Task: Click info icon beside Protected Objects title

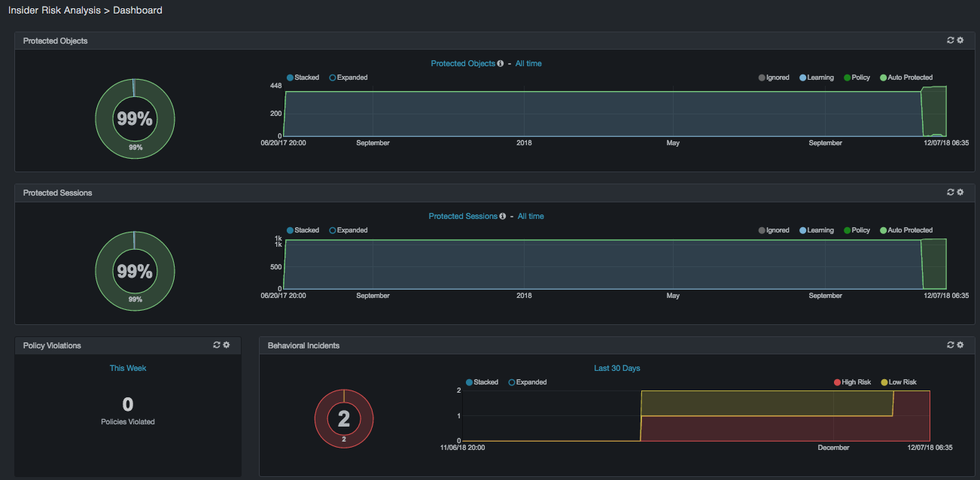Action: tap(501, 64)
